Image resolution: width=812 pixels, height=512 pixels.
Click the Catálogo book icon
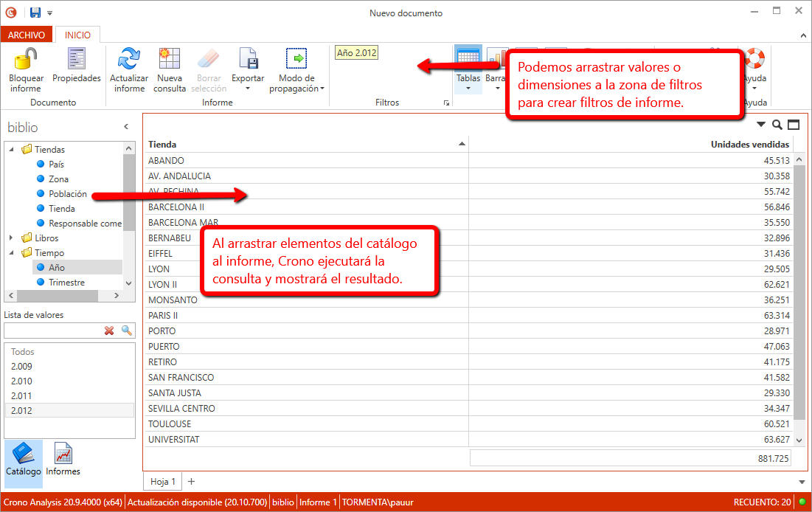click(23, 454)
